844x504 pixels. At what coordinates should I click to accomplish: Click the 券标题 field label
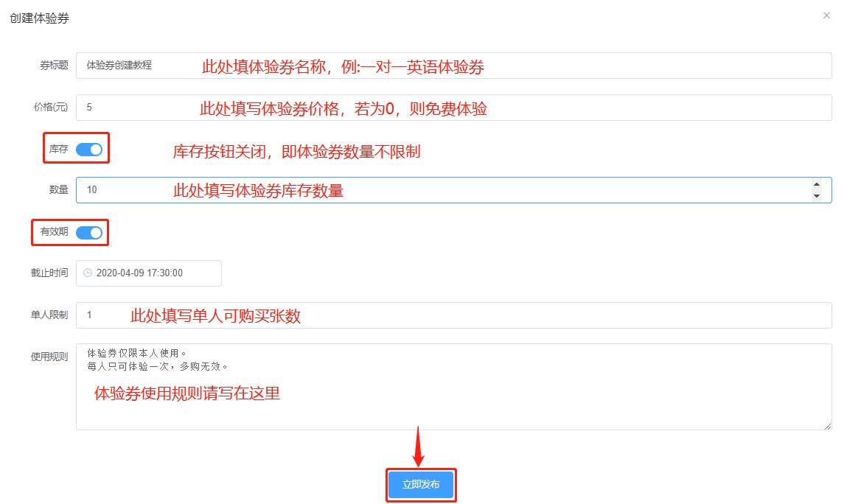54,65
